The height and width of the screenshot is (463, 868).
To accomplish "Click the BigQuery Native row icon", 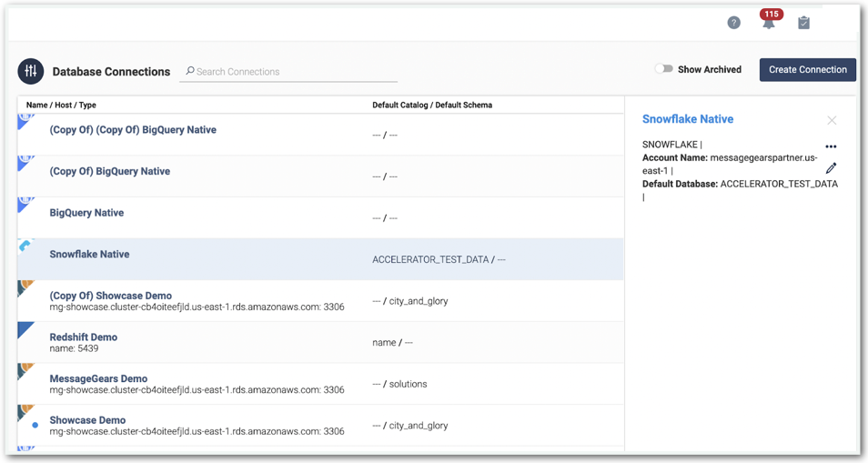I will 25,205.
